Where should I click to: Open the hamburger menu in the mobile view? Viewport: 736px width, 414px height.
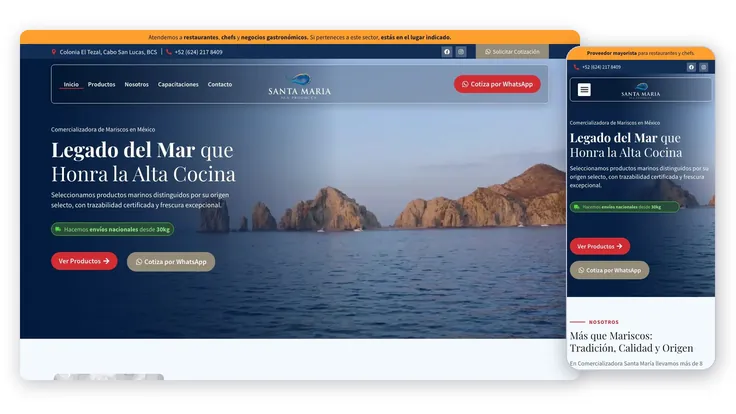coord(584,89)
